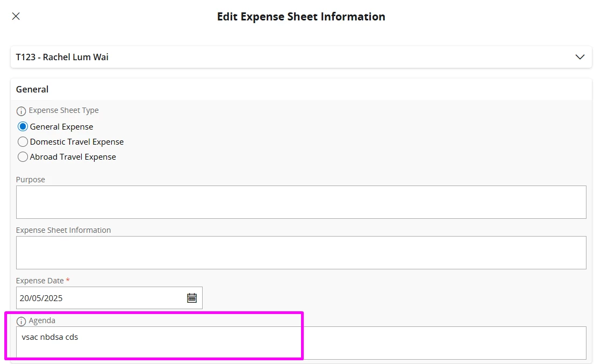Click the Expense Sheet Information label

pos(63,230)
